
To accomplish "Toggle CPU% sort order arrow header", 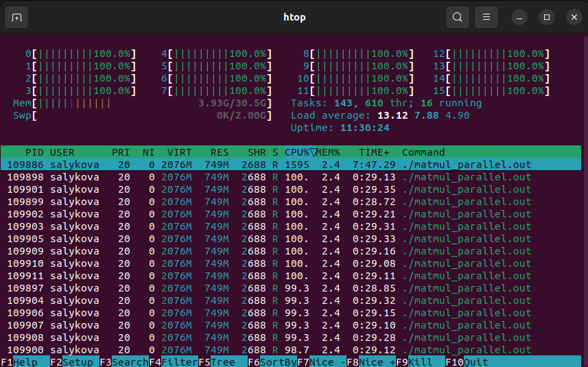I will (x=300, y=152).
